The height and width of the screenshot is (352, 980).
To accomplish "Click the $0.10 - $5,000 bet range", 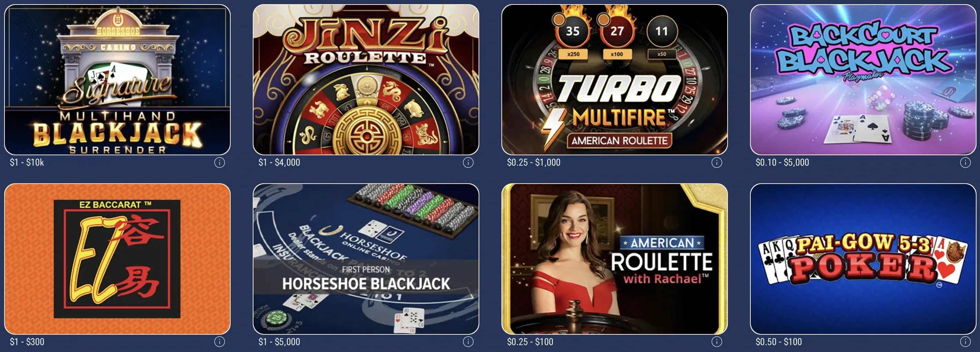I will pos(782,163).
